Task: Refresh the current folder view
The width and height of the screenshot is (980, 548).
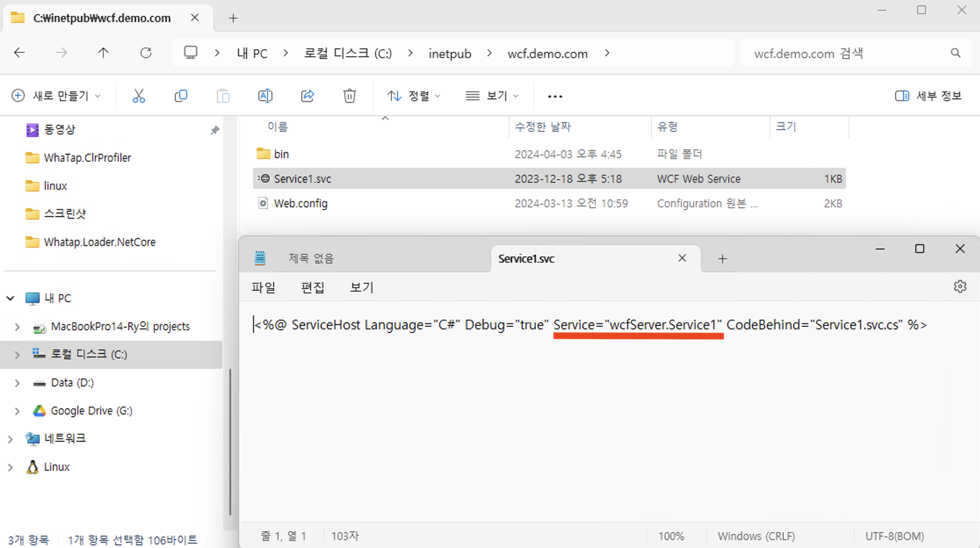Action: click(146, 53)
